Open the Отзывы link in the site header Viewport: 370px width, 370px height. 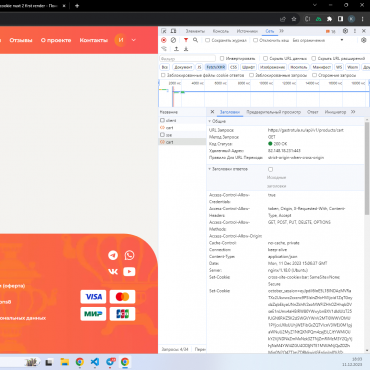[21, 40]
